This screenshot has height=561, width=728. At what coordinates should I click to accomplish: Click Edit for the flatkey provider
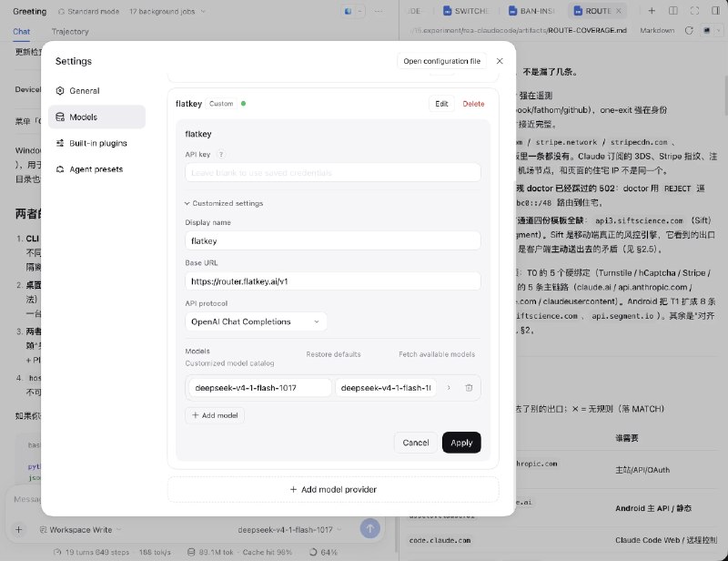click(x=441, y=104)
